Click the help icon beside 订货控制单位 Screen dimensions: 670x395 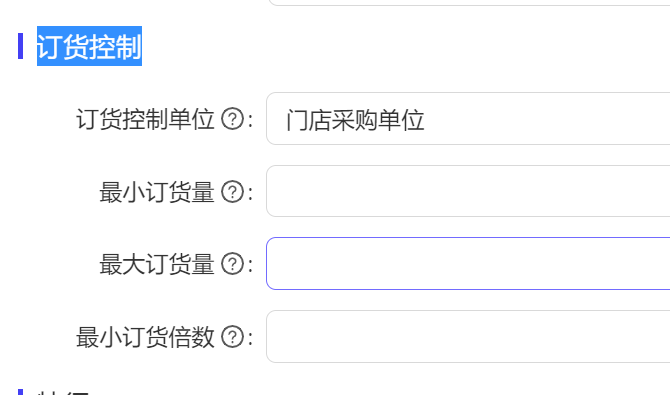tap(232, 119)
